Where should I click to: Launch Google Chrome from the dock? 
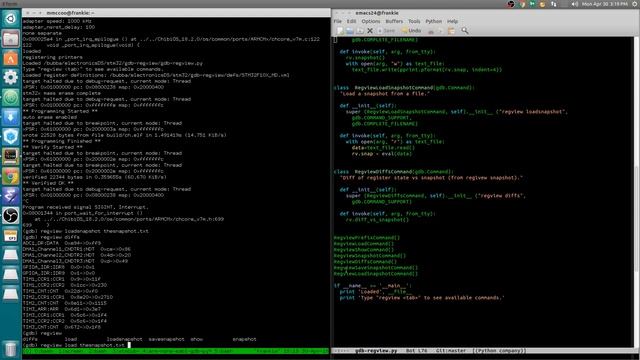pyautogui.click(x=11, y=176)
